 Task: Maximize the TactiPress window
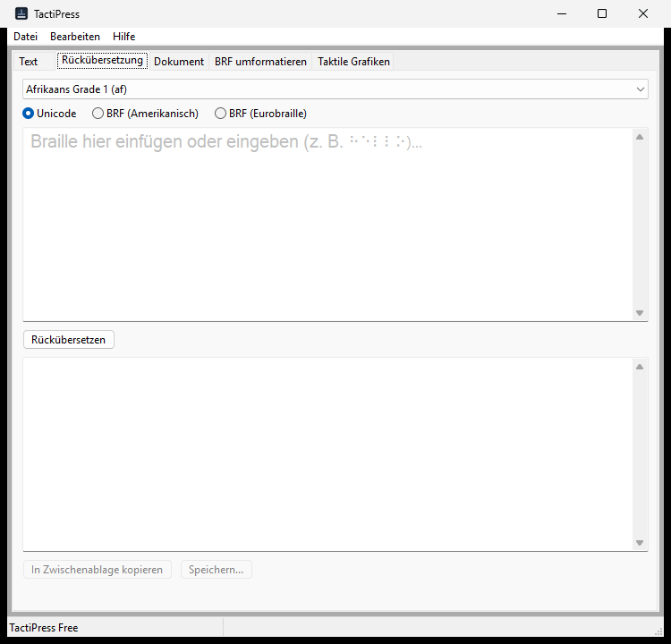[x=602, y=13]
